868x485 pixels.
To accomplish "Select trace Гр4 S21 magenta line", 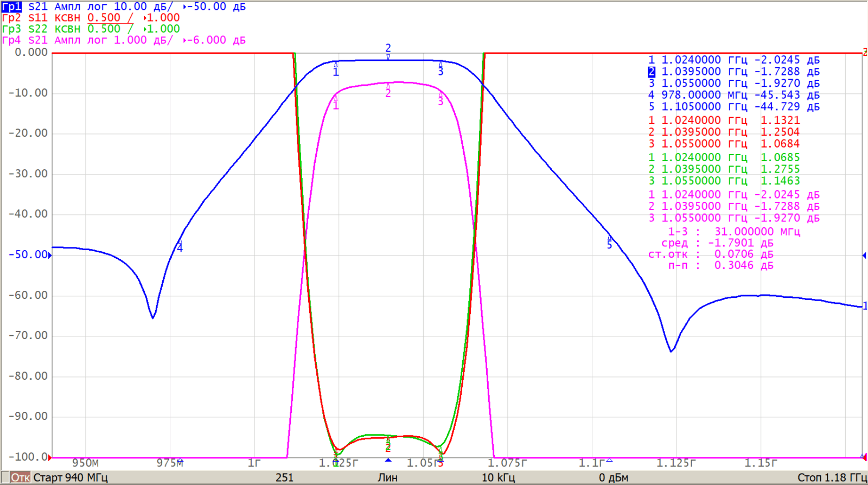I will click(124, 41).
